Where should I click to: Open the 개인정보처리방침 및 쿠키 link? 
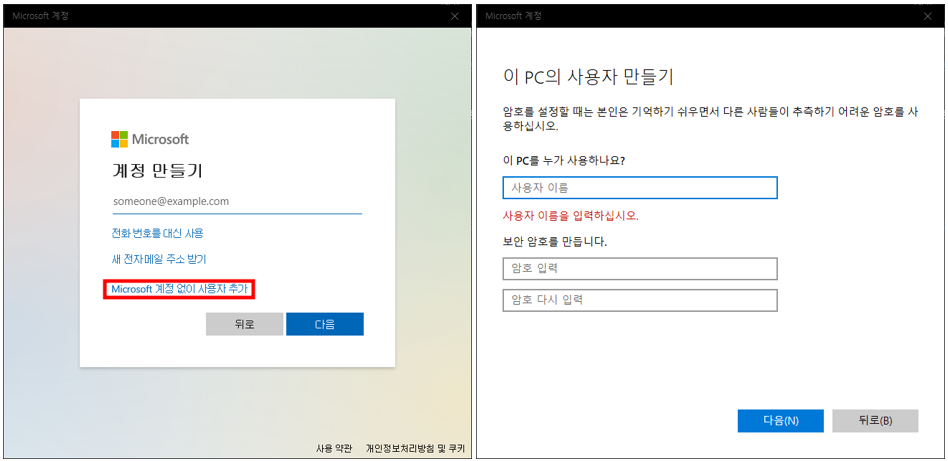click(x=415, y=448)
